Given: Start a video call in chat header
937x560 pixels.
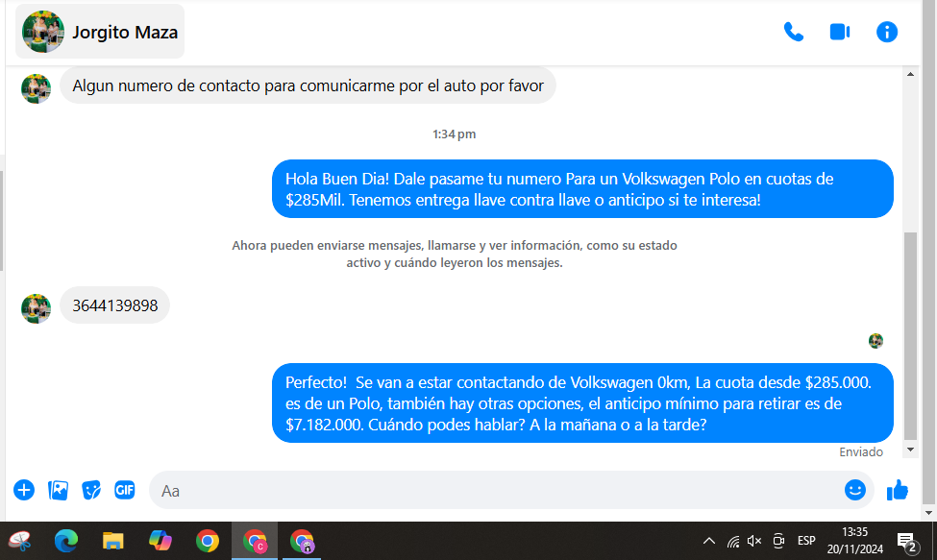Looking at the screenshot, I should 840,32.
